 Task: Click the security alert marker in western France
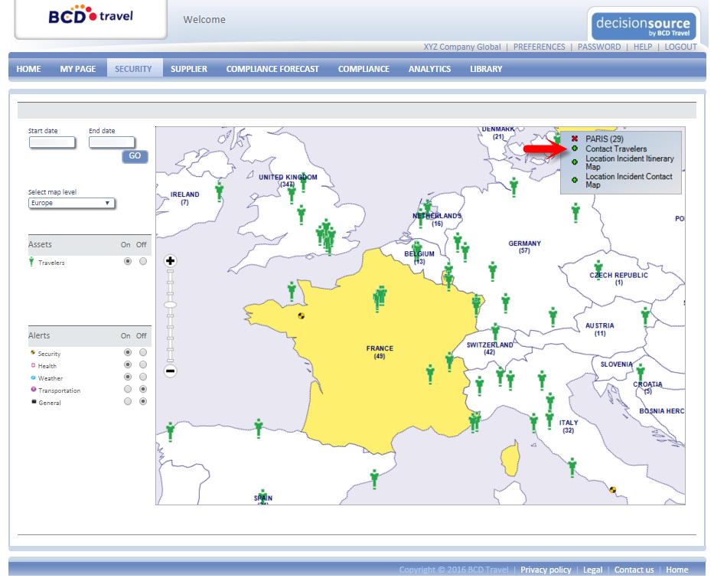click(x=301, y=315)
